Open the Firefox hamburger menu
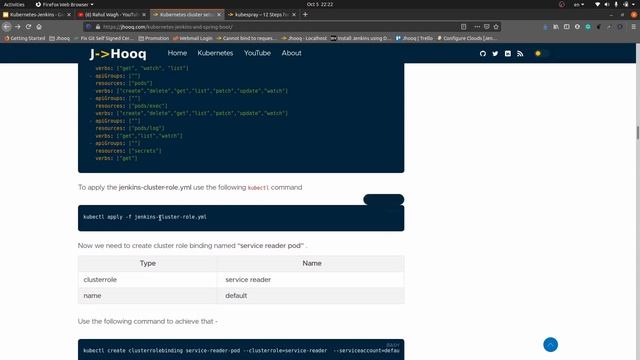640x360 pixels. tap(633, 27)
